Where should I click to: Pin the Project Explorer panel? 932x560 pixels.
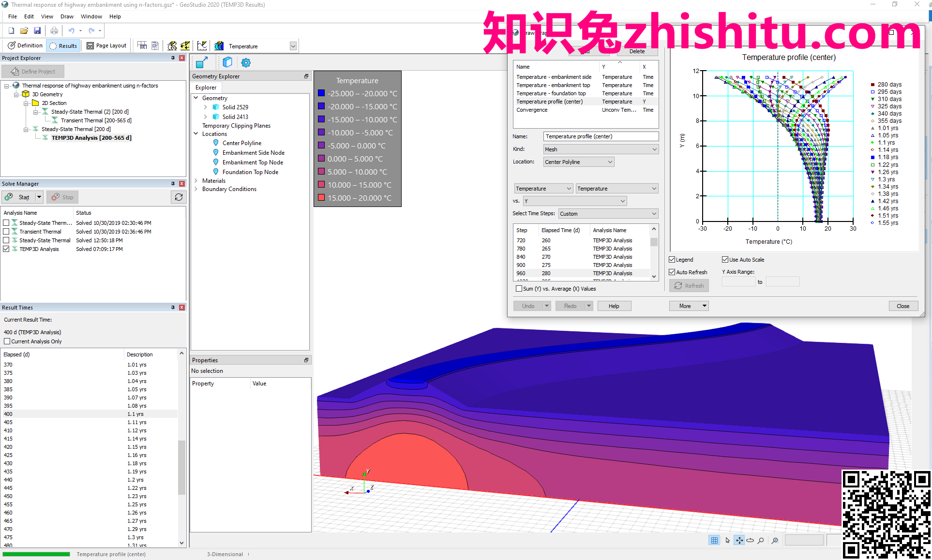point(173,58)
